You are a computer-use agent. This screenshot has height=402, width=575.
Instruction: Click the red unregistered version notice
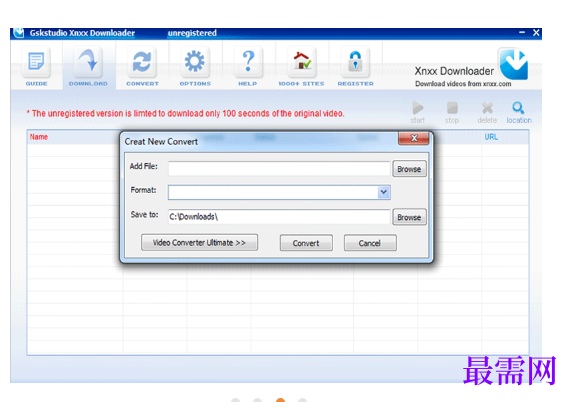click(x=185, y=113)
